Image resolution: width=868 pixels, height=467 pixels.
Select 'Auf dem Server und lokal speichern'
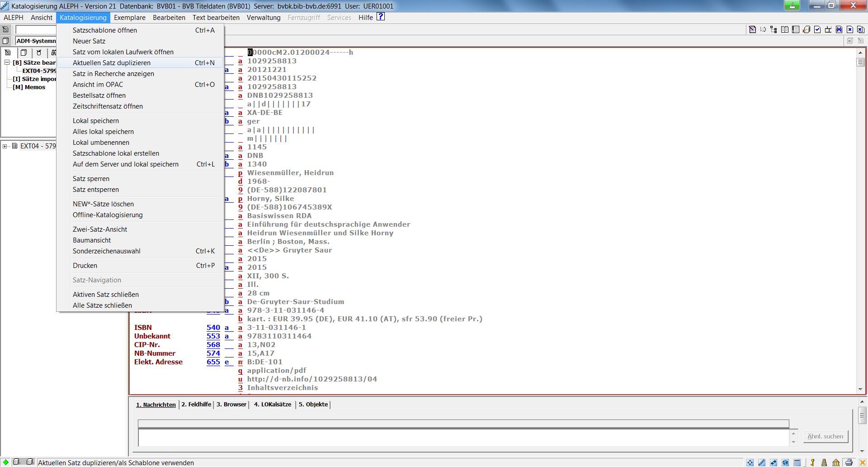click(x=126, y=164)
